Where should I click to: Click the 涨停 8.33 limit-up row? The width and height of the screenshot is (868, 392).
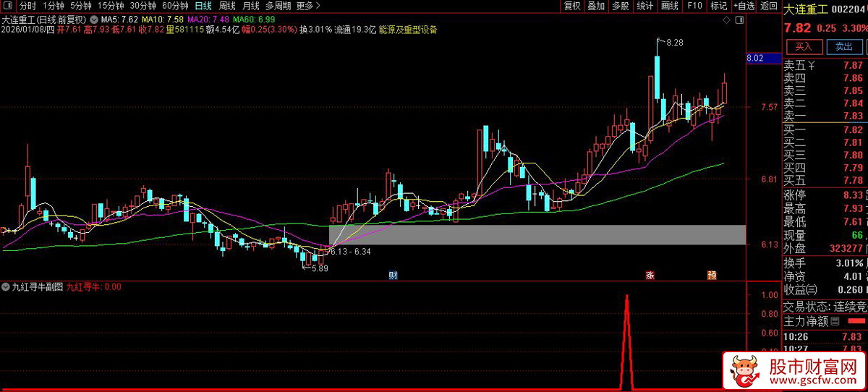pyautogui.click(x=825, y=195)
